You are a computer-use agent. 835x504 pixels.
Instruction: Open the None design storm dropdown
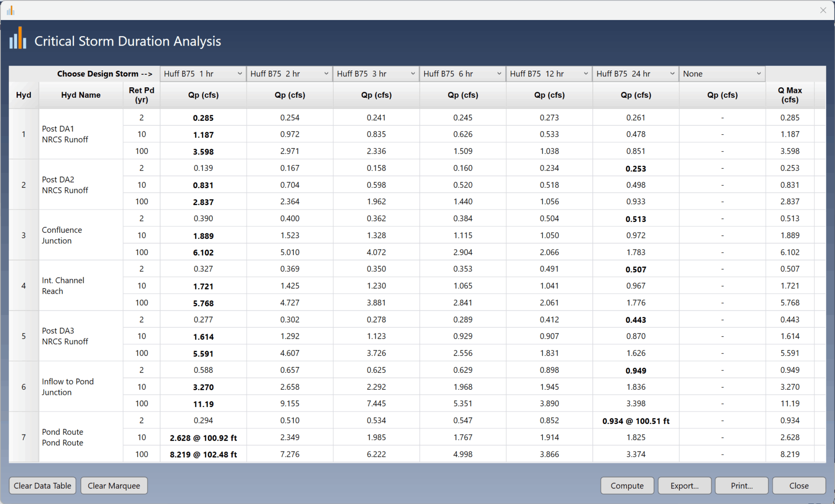[x=722, y=74]
